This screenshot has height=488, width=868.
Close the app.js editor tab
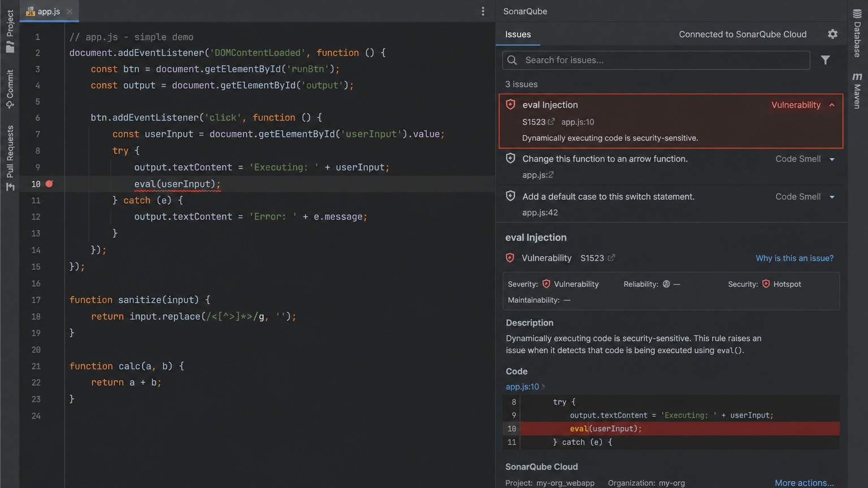click(x=70, y=11)
